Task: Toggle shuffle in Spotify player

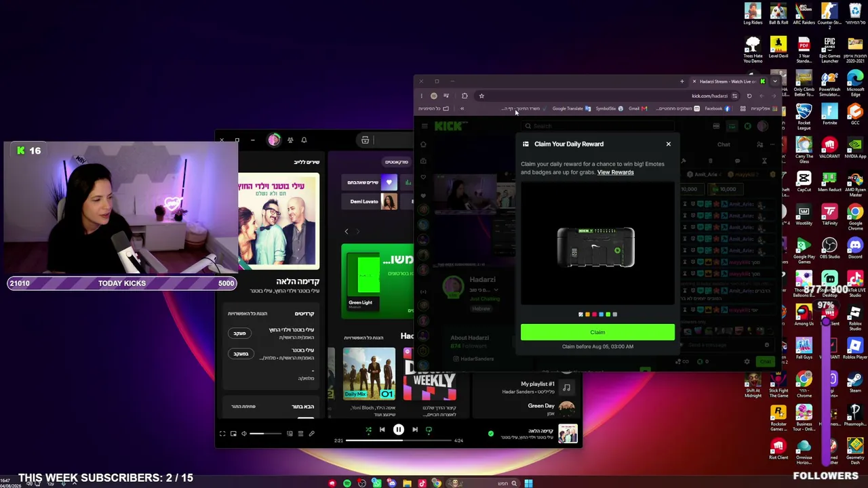Action: tap(368, 430)
